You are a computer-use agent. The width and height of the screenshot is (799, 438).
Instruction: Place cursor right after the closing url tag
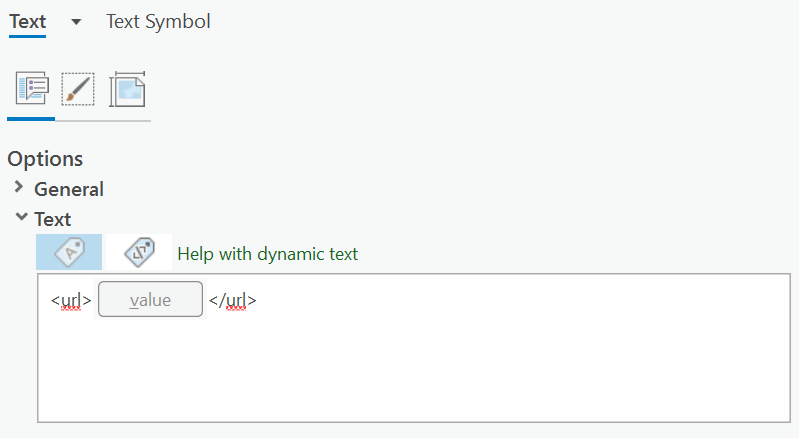258,300
